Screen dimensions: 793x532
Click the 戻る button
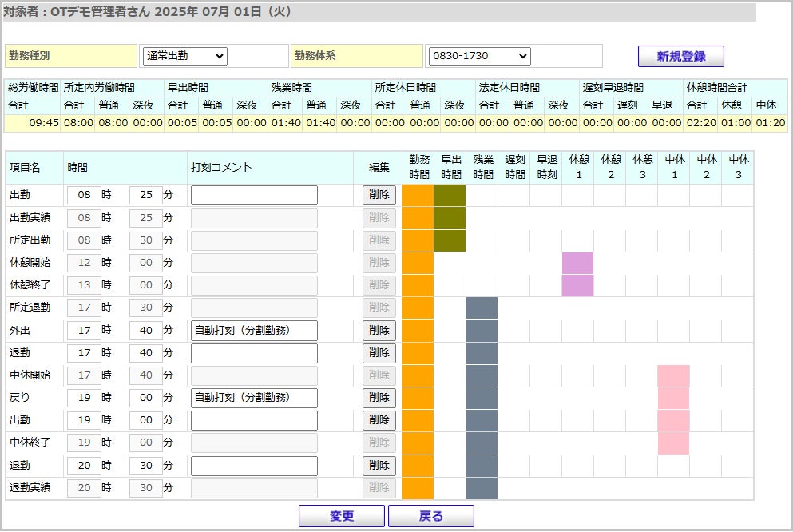(431, 516)
